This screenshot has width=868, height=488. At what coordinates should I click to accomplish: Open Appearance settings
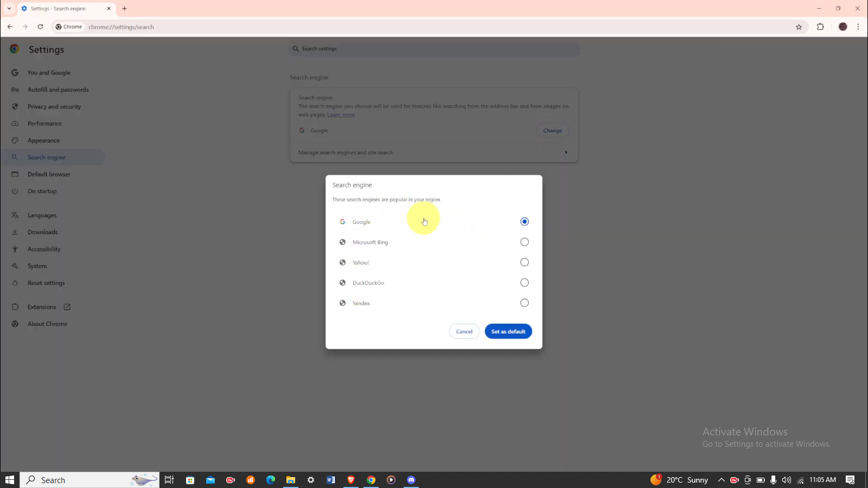pos(43,140)
